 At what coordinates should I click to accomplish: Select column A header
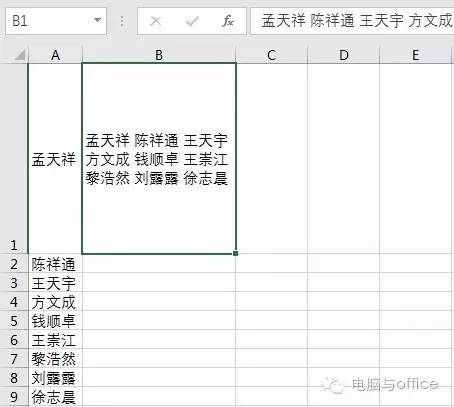pos(55,55)
